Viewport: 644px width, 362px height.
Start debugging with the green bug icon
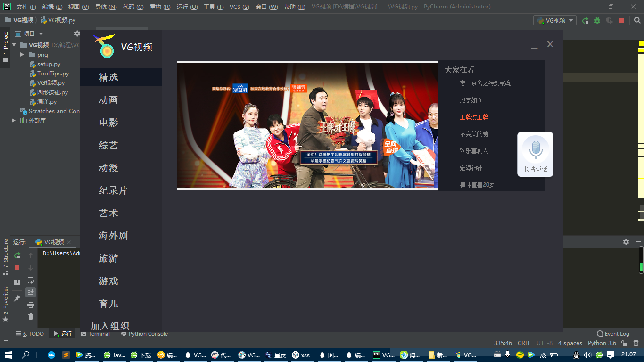point(597,20)
